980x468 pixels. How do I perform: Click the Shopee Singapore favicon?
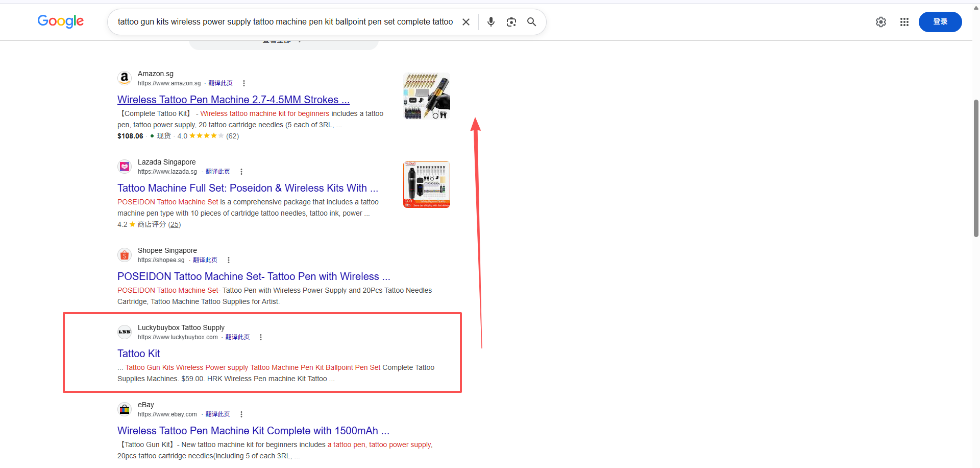click(x=125, y=255)
